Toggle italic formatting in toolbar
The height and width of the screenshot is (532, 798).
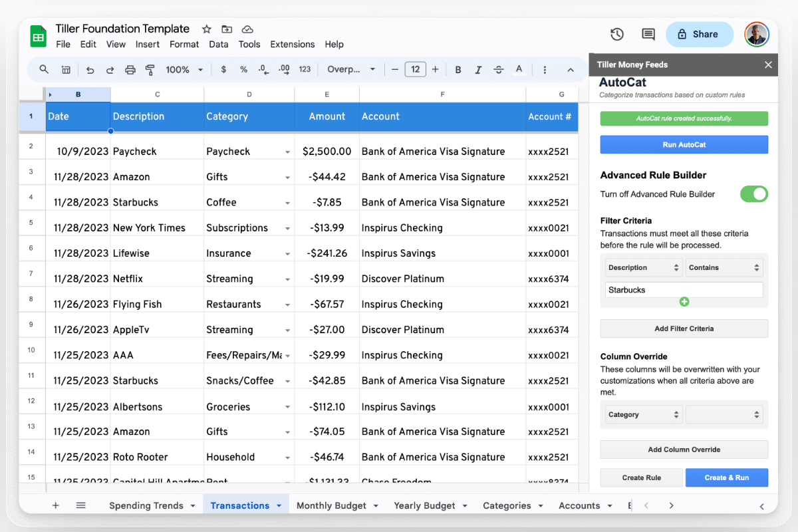[478, 70]
